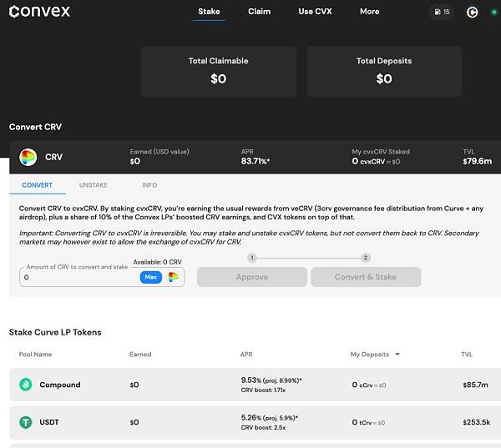Open the Claim menu tab

pyautogui.click(x=259, y=12)
